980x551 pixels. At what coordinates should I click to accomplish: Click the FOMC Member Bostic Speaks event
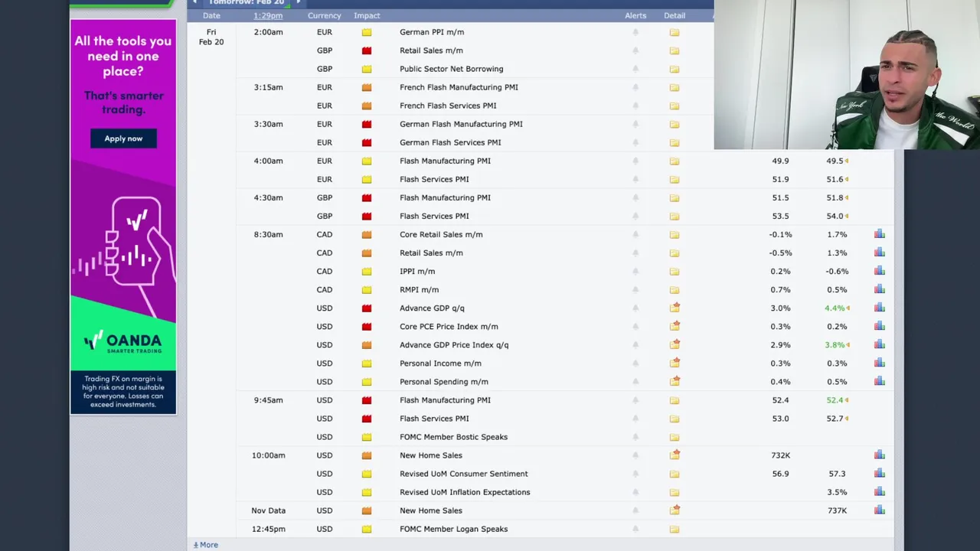[453, 437]
